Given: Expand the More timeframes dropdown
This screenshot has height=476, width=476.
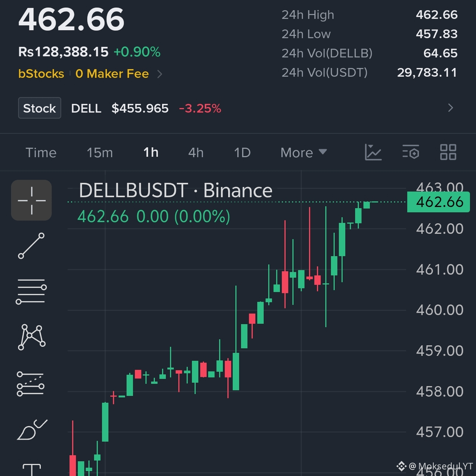Looking at the screenshot, I should [x=303, y=153].
